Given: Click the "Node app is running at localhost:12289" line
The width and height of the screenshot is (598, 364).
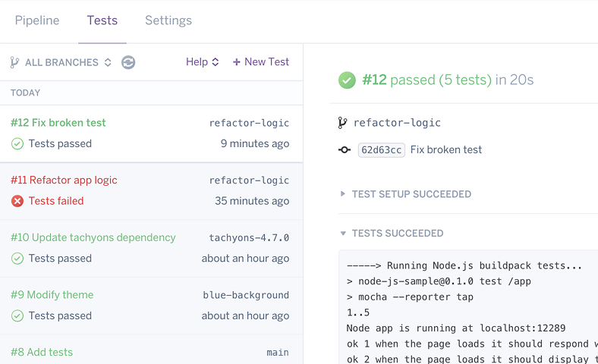Looking at the screenshot, I should 456,328.
